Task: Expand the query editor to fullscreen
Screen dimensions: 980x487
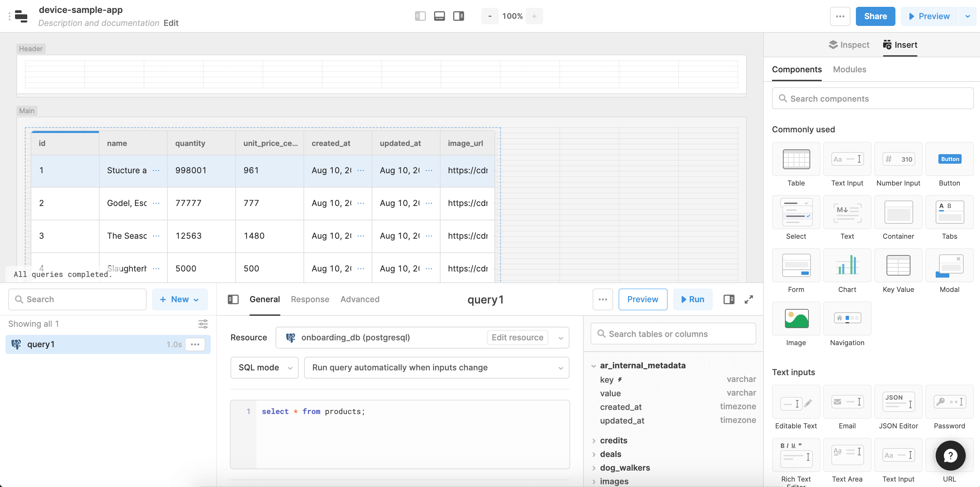Action: [748, 299]
